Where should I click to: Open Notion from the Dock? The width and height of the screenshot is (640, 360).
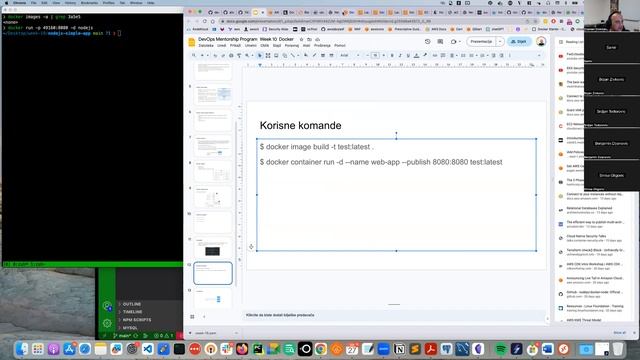coord(399,349)
